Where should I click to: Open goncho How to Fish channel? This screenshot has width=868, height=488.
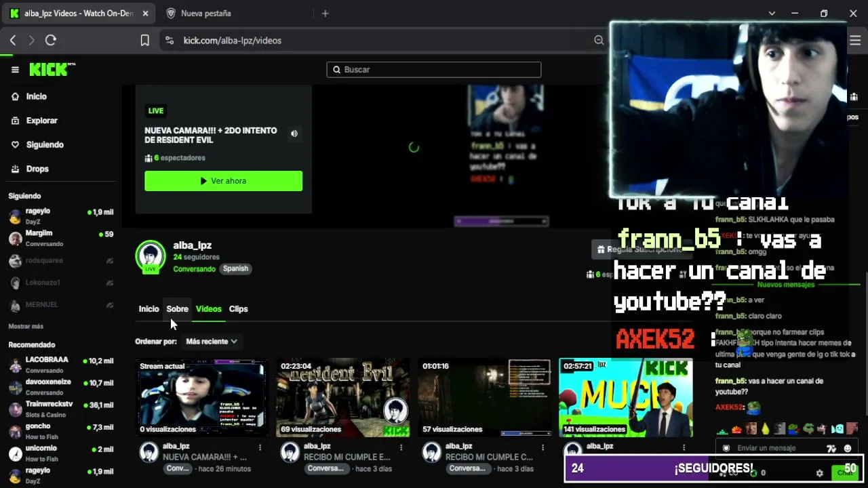(61, 431)
